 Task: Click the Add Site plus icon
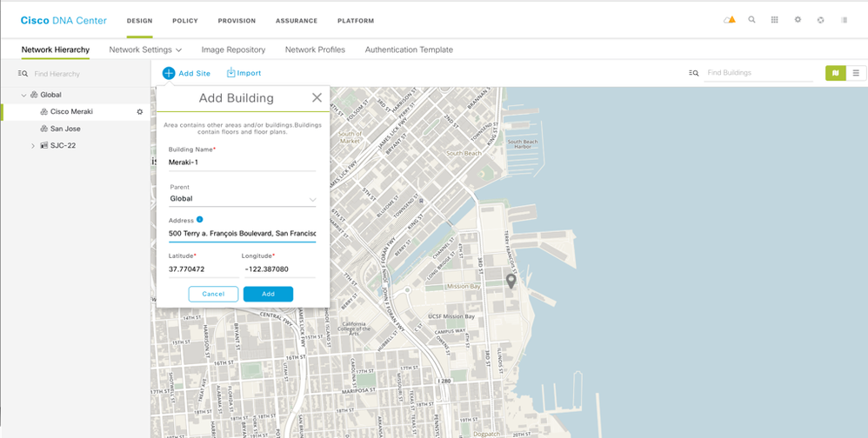(x=169, y=73)
